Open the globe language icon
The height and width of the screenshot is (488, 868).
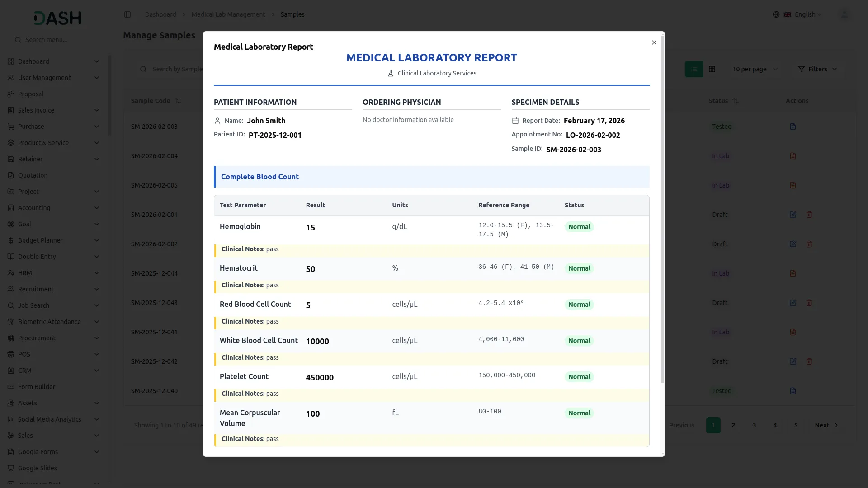tap(776, 14)
